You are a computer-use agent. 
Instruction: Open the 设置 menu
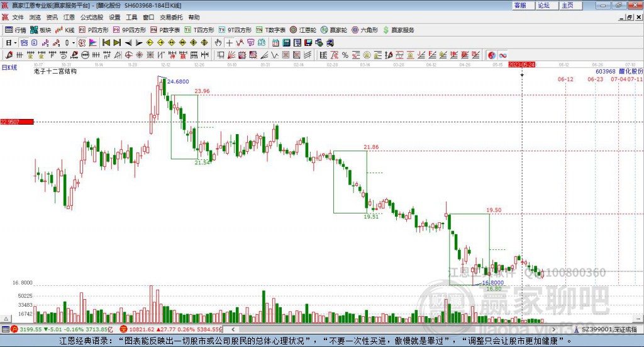114,17
